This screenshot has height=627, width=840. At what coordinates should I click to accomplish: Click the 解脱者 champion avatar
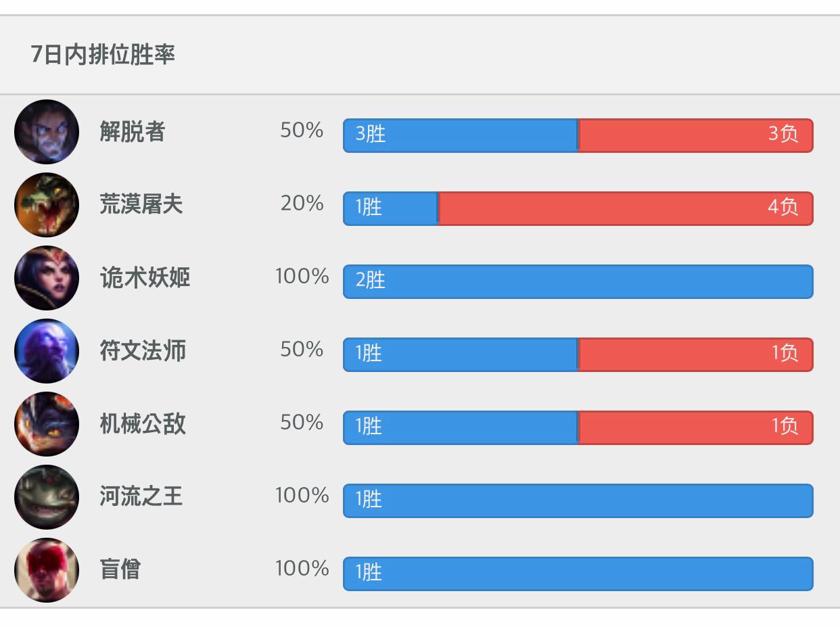(x=47, y=132)
